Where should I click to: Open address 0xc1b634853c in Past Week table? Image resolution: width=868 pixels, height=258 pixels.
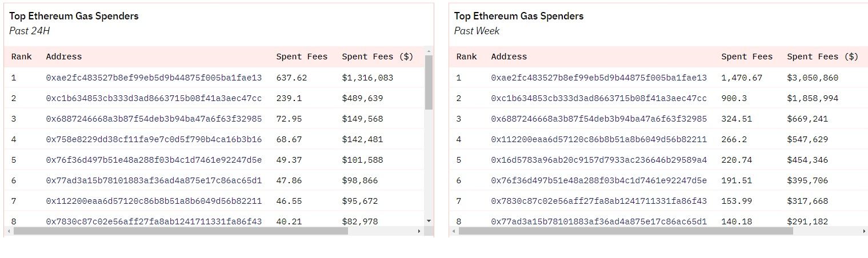tap(598, 98)
